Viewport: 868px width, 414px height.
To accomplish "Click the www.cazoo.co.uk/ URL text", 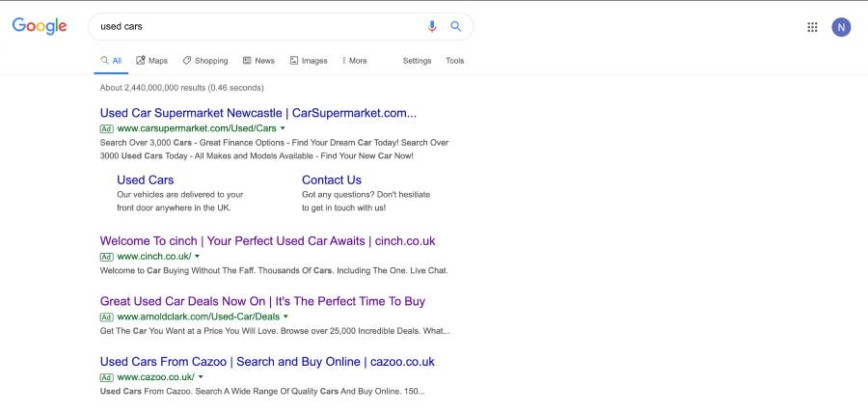I will point(155,377).
